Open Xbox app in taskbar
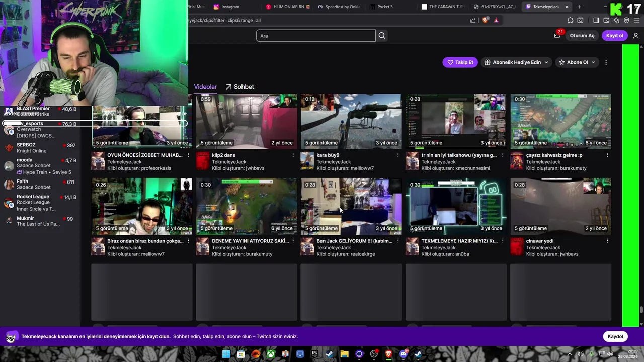The width and height of the screenshot is (644, 362). (x=271, y=354)
